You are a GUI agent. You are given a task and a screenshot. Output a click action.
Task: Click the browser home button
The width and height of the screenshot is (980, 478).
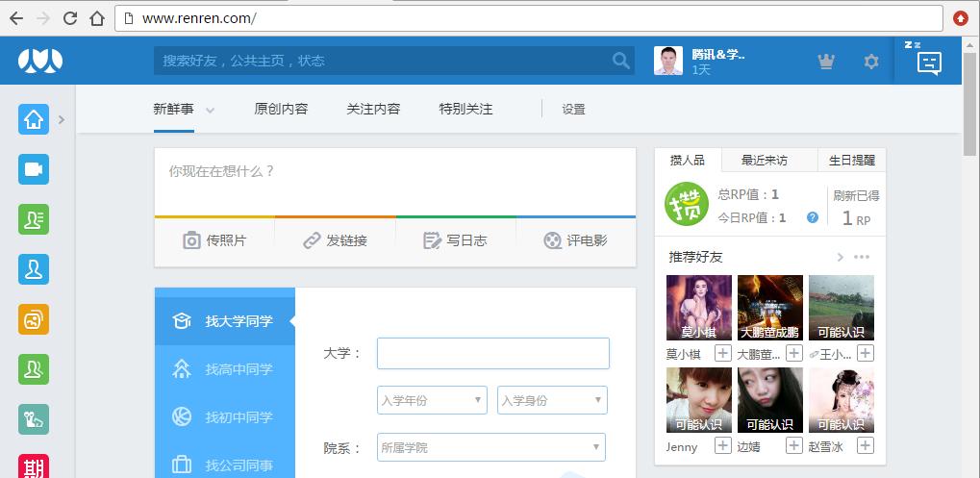click(97, 18)
